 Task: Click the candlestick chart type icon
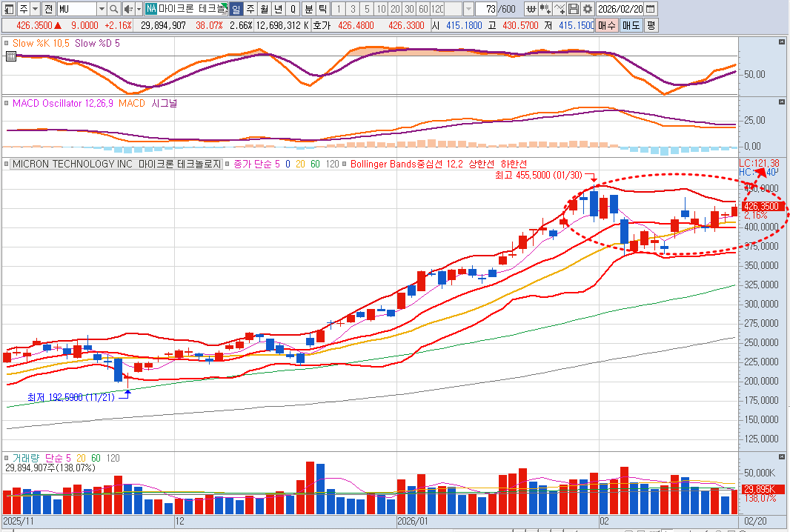(x=545, y=9)
